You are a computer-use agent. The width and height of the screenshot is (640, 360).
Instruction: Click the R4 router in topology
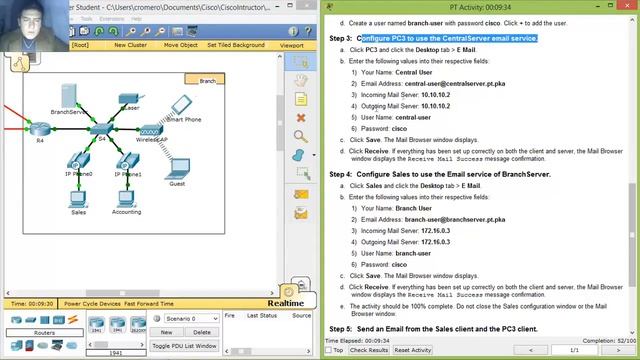click(x=40, y=129)
